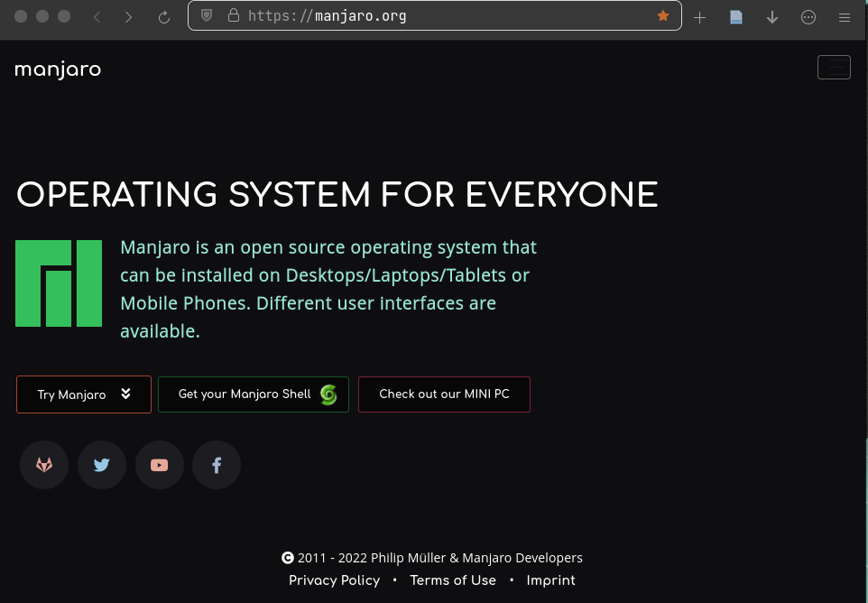
Task: Click the green Manjaro logo image
Action: pos(59,283)
